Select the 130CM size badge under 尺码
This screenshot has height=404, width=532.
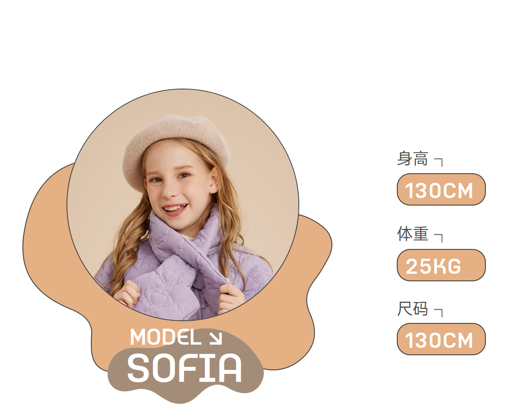point(441,339)
